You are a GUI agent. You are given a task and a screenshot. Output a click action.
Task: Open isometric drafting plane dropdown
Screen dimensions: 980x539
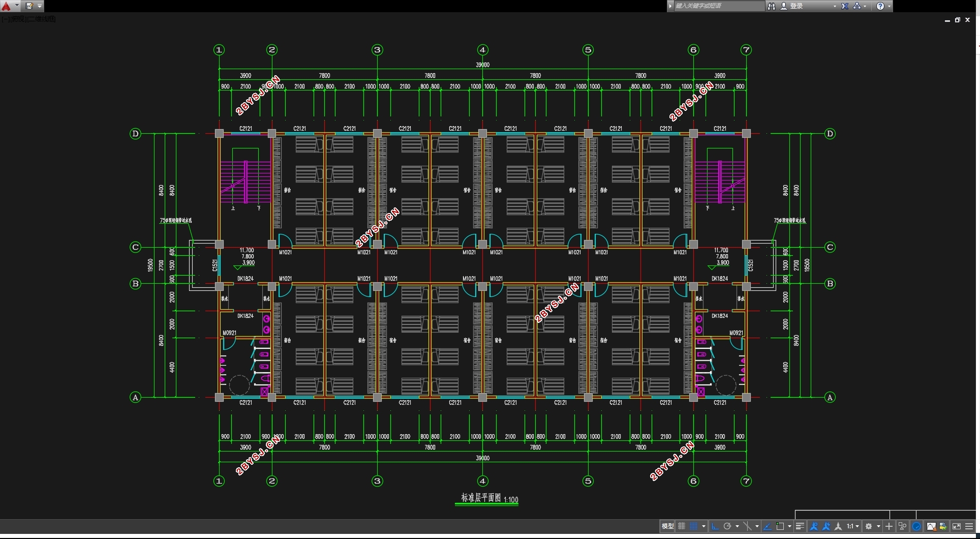coord(757,526)
